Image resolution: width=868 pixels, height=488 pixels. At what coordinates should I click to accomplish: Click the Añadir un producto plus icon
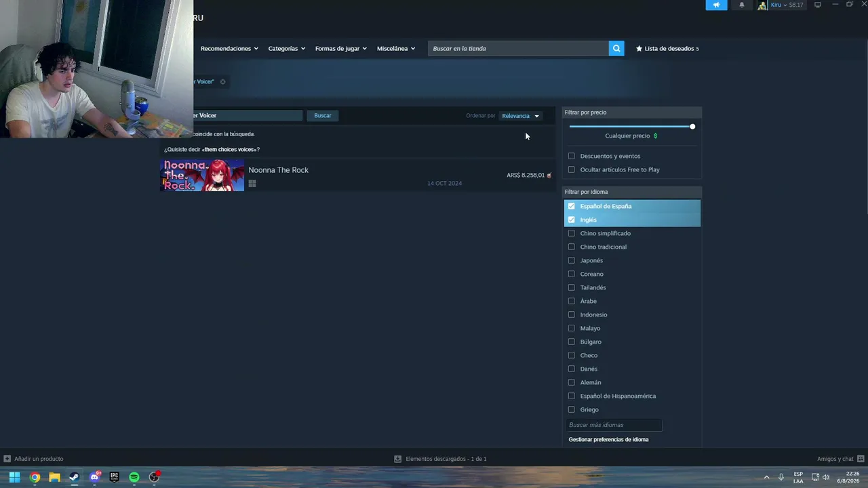point(7,459)
